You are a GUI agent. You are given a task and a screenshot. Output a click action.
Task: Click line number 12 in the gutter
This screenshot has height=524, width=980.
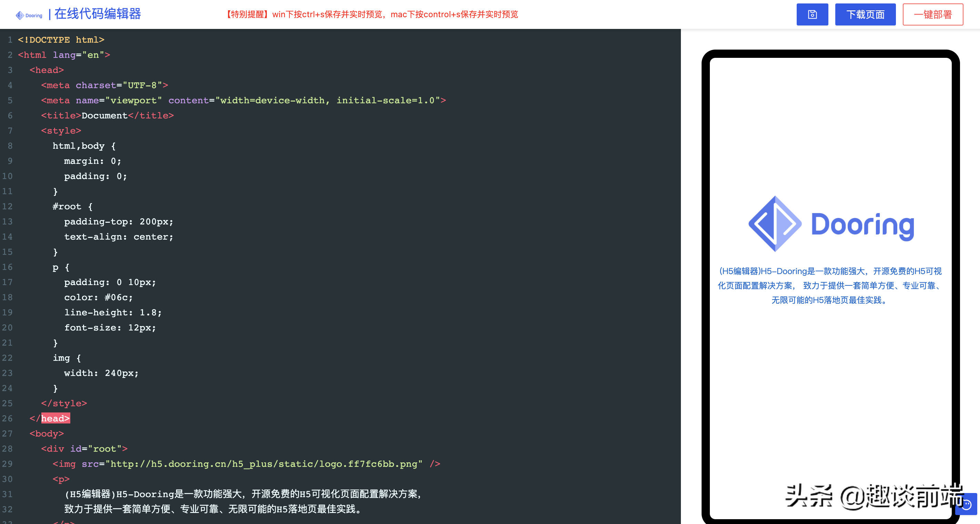tap(7, 206)
